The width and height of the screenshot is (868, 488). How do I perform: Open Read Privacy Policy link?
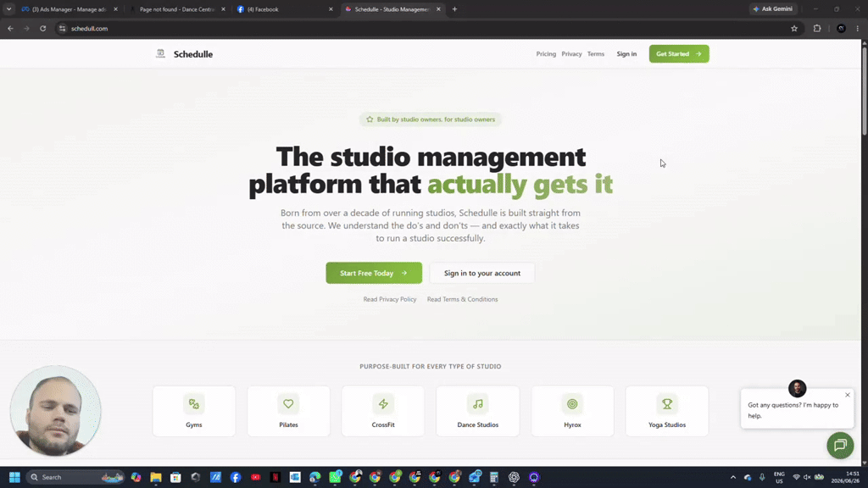click(x=390, y=299)
